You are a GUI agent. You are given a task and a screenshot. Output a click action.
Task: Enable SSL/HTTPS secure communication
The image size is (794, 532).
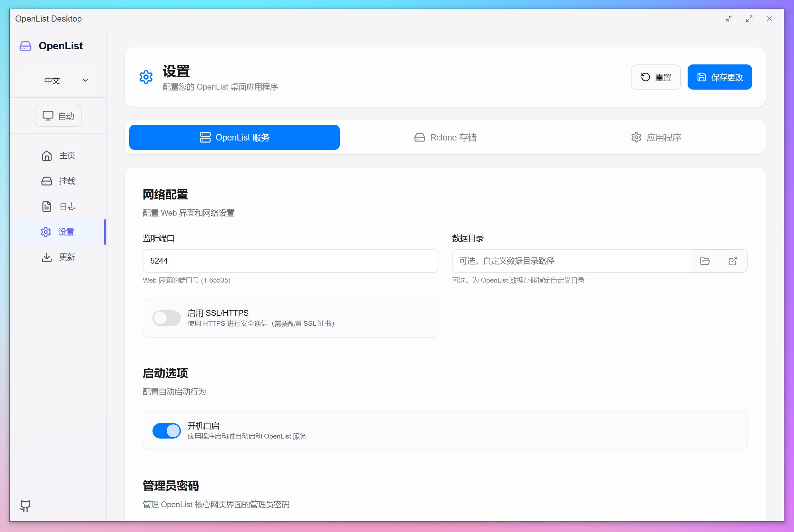pos(166,318)
